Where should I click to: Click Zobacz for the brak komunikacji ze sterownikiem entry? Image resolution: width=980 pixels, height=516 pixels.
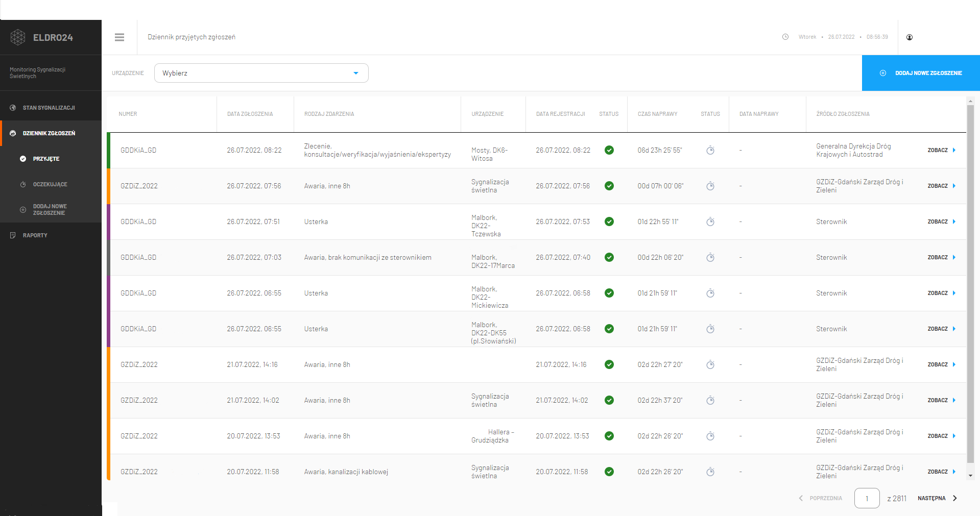941,257
